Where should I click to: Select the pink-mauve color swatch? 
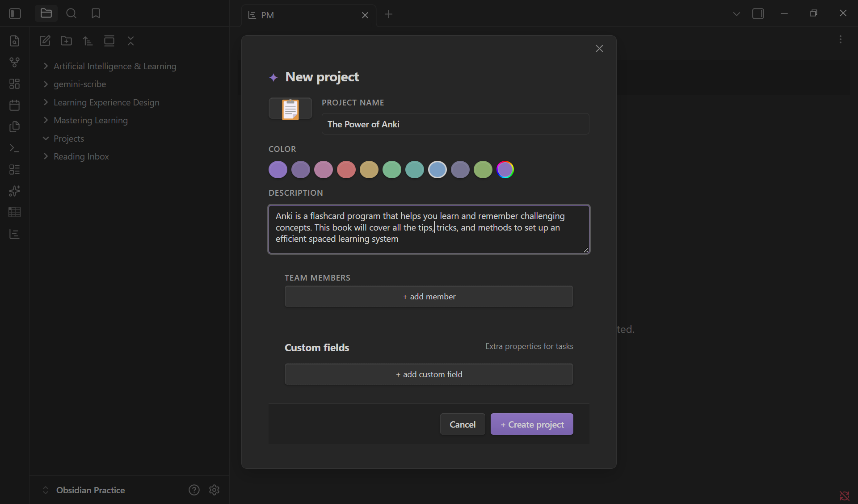coord(324,170)
